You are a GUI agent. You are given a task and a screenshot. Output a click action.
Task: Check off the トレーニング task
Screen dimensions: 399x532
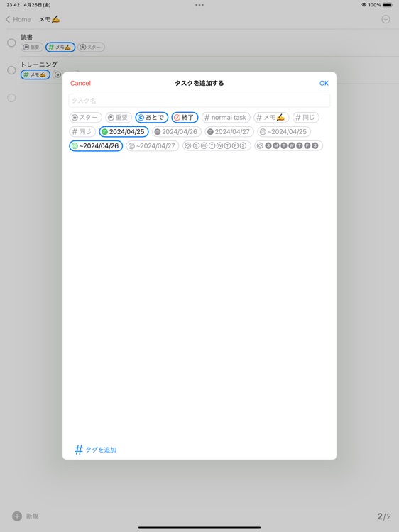pos(11,70)
